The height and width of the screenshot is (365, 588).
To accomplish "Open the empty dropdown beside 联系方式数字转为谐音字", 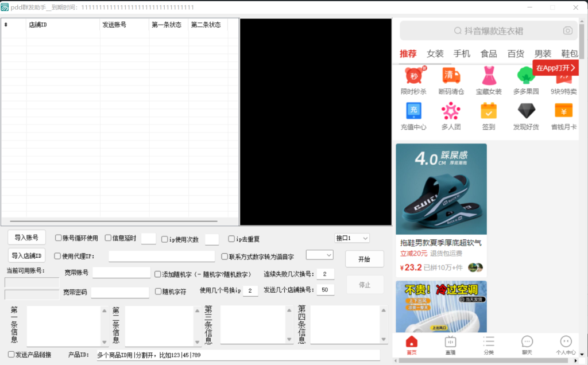I will click(320, 254).
